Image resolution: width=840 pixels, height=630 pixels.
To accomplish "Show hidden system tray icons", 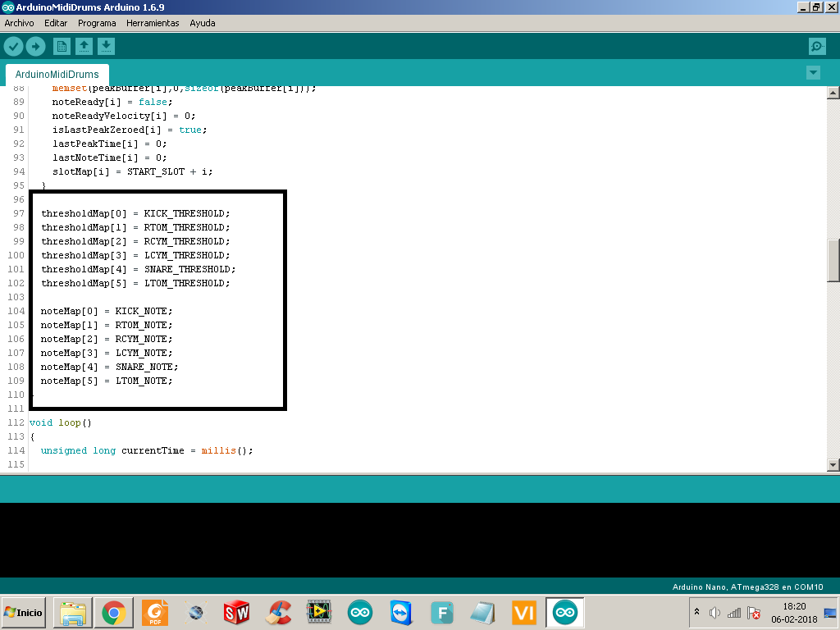I will 696,613.
